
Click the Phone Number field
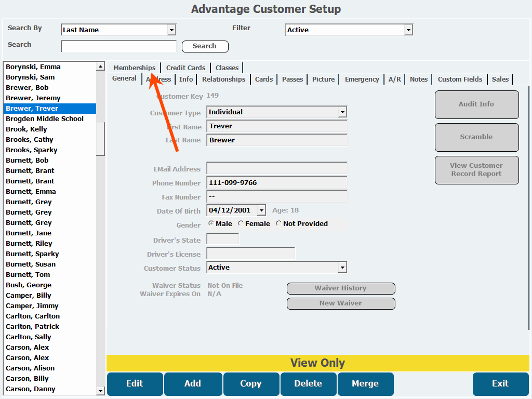[277, 183]
